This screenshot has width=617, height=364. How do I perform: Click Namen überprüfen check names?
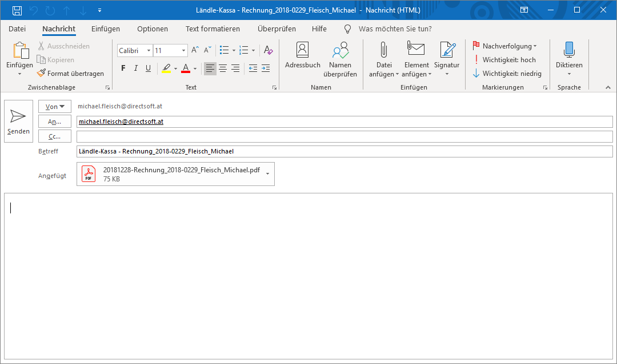click(x=340, y=60)
